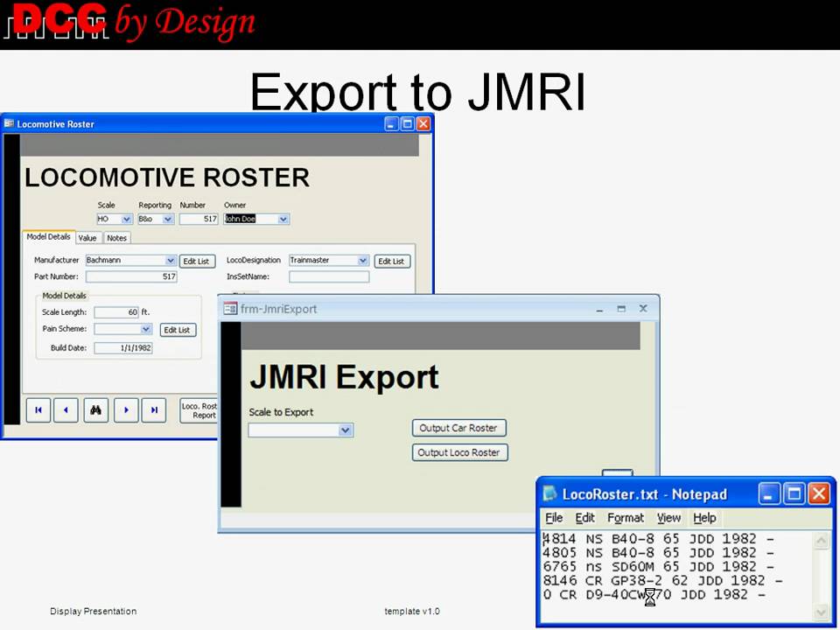Viewport: 840px width, 630px height.
Task: Close the Locomotive Roster window
Action: coord(423,123)
